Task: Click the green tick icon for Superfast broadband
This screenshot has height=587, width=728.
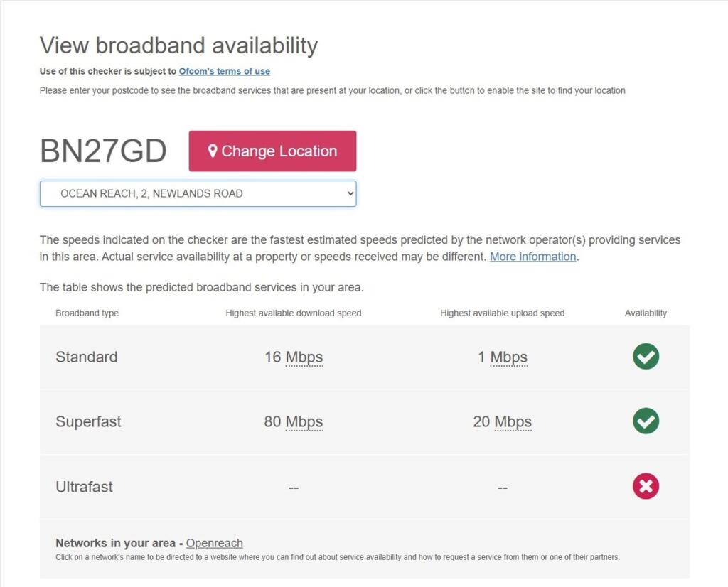Action: (646, 421)
